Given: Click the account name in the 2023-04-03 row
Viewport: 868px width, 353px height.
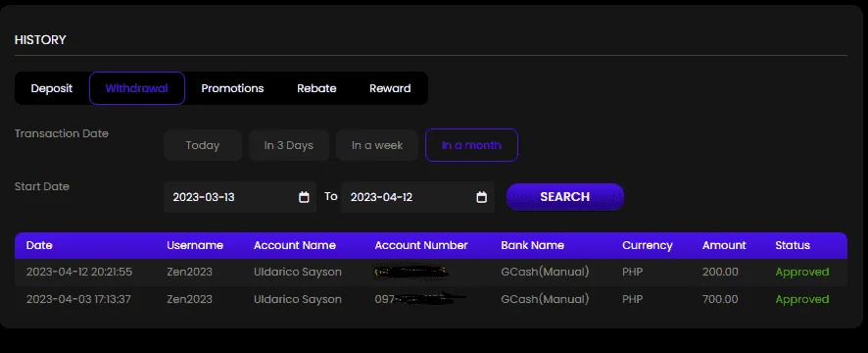Looking at the screenshot, I should click(298, 299).
